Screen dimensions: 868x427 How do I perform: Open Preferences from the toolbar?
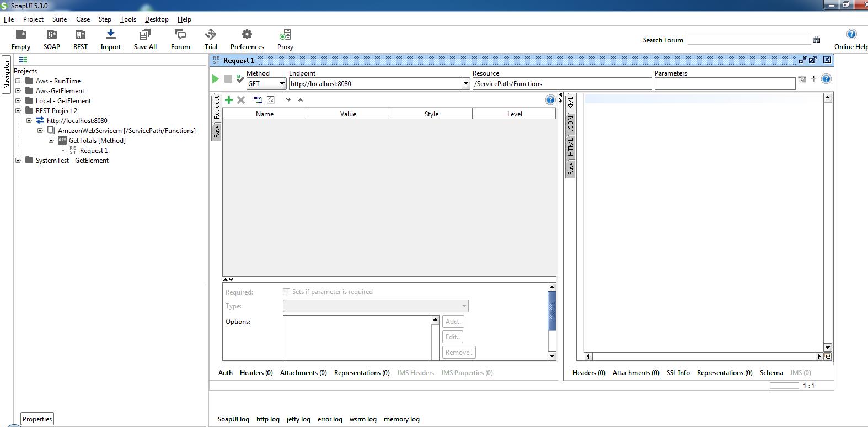(247, 40)
